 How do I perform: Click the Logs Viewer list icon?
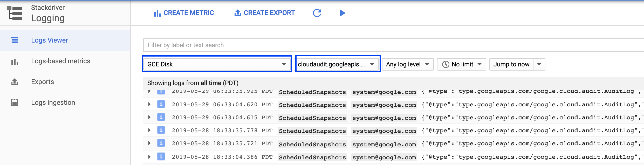pos(15,40)
